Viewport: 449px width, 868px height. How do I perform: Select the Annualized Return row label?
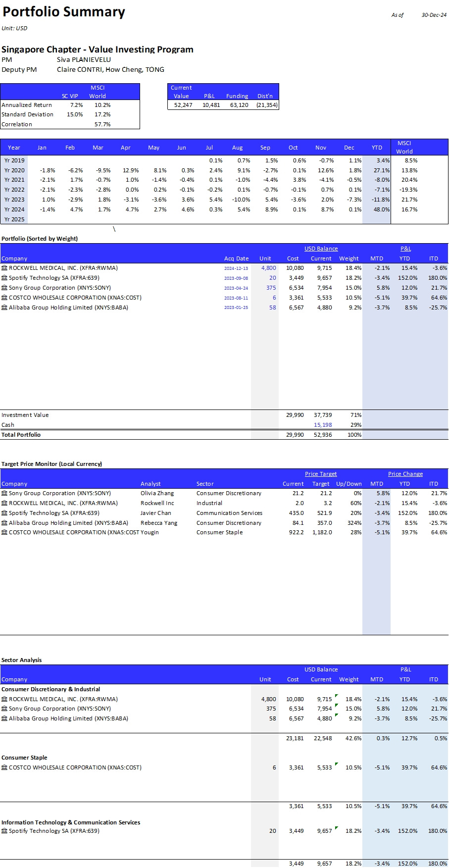27,105
